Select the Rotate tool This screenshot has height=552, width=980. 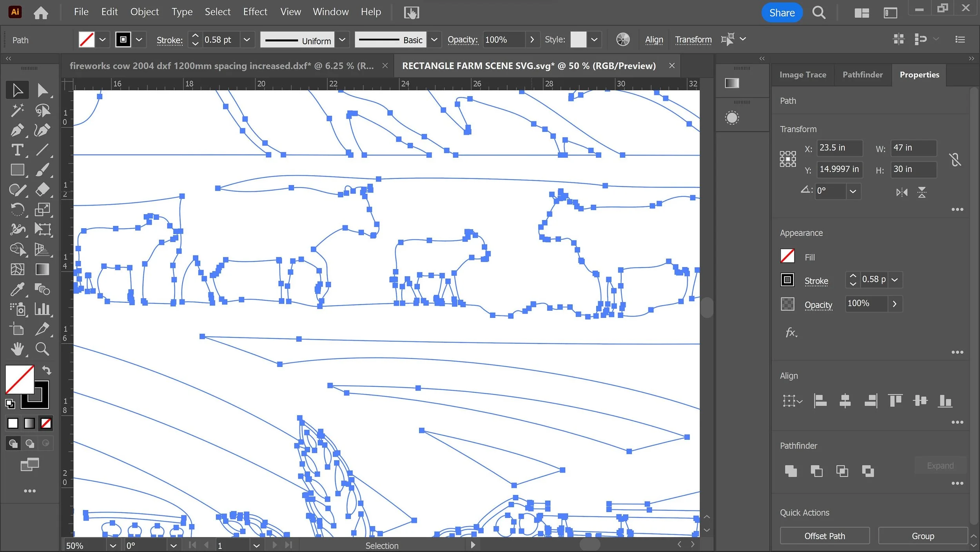pos(17,210)
